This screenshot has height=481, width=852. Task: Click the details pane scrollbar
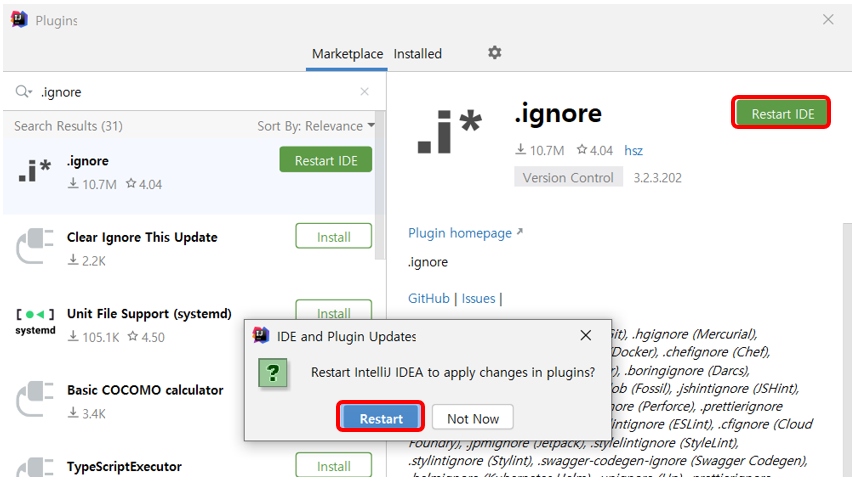click(847, 348)
